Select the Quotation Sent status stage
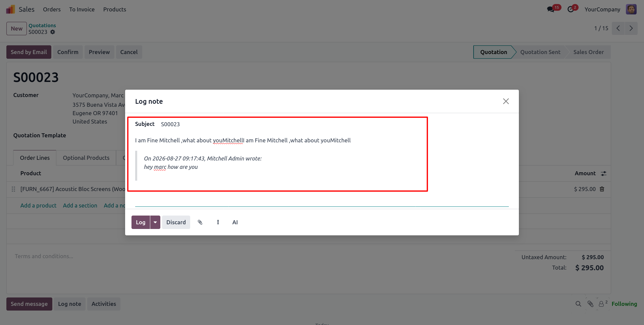Image resolution: width=644 pixels, height=325 pixels. 540,52
